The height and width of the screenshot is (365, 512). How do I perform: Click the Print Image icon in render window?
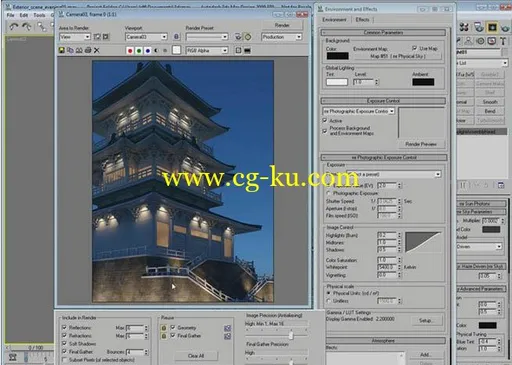pyautogui.click(x=88, y=50)
